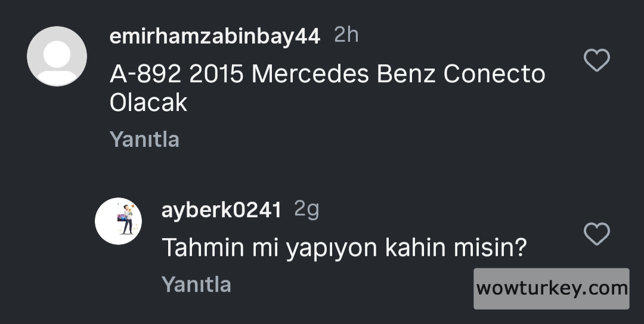Select Yanıtla under the Mercedes Benz Conecto comment
This screenshot has height=324, width=644.
144,140
